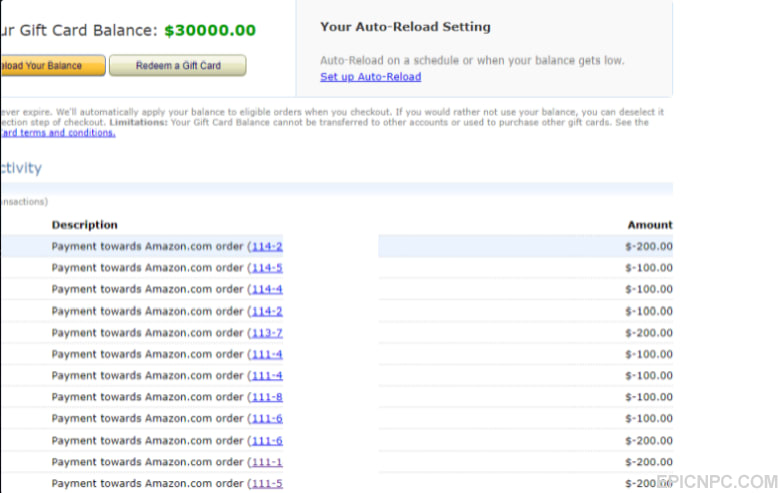Click the Amount column header
The height and width of the screenshot is (493, 784).
[x=650, y=225]
